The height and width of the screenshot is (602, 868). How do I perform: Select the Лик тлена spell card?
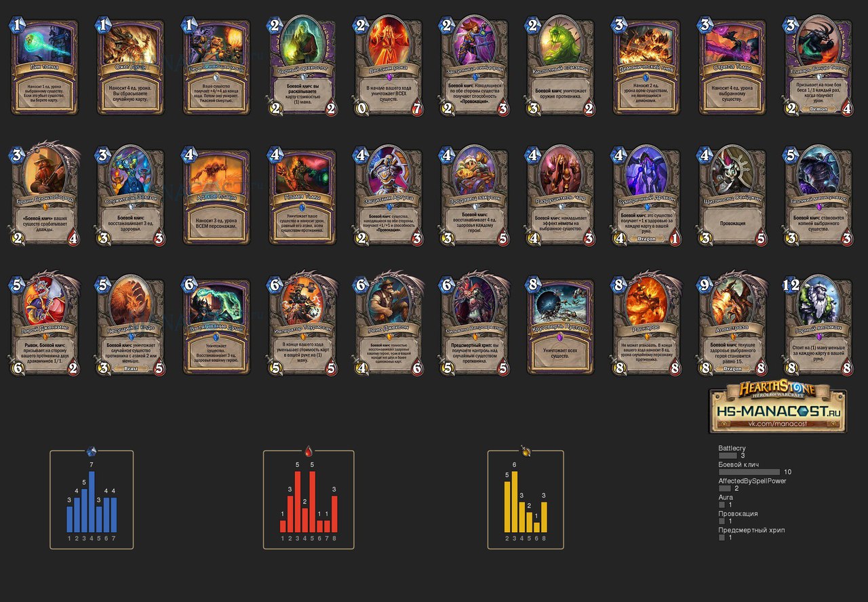[x=47, y=66]
